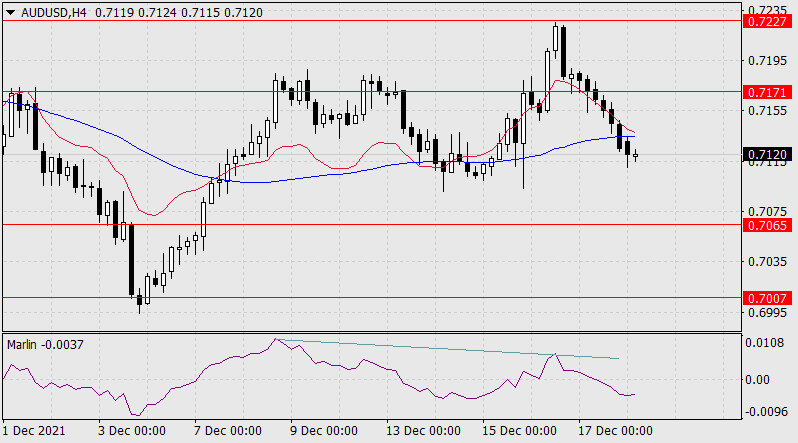Image resolution: width=798 pixels, height=443 pixels.
Task: Click the 0.6995 price scale value
Action: pos(767,312)
